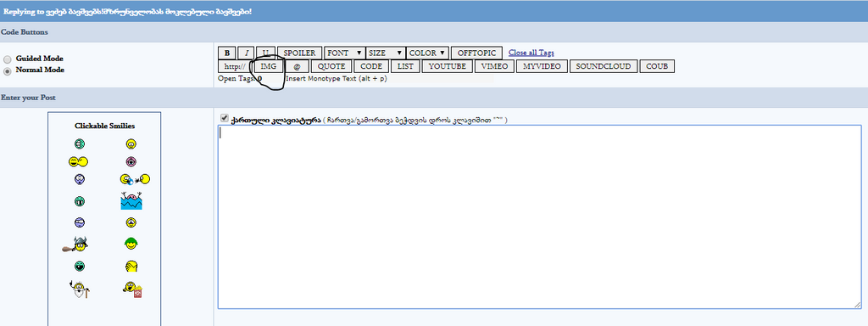Insert the facepalm smiley
Viewport: 868px width, 326px height.
[x=131, y=266]
